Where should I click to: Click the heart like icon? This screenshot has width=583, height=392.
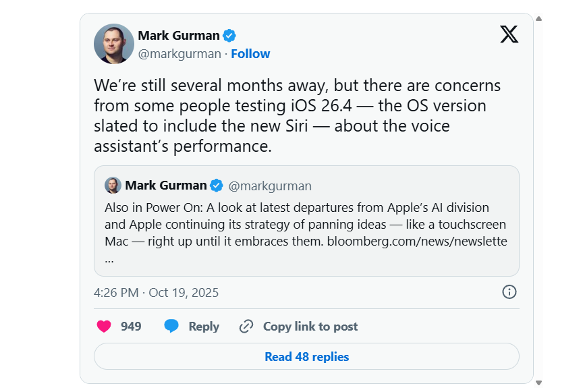click(104, 327)
